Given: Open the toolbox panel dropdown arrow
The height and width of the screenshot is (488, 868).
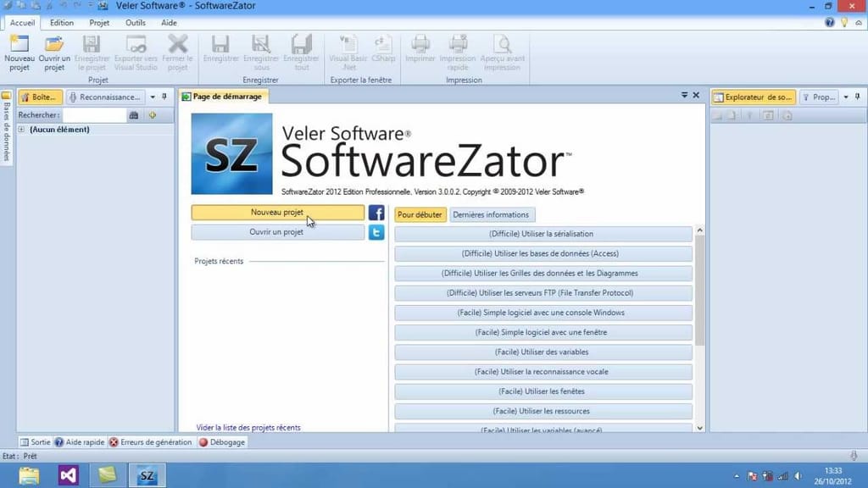Looking at the screenshot, I should point(153,97).
